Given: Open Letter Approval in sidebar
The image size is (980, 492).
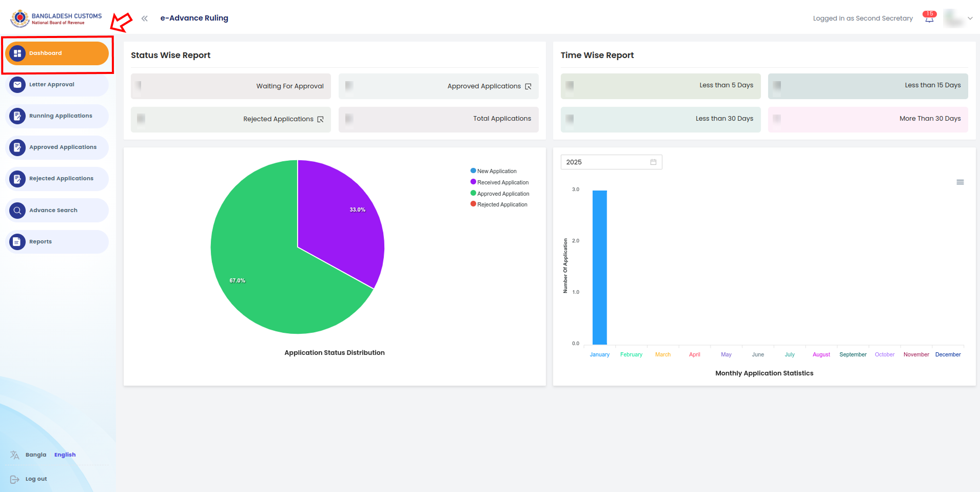Looking at the screenshot, I should click(57, 85).
